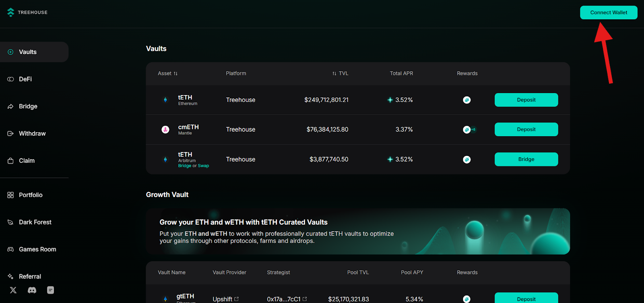Click the Pool APY column header
The image size is (644, 303).
[x=412, y=272]
